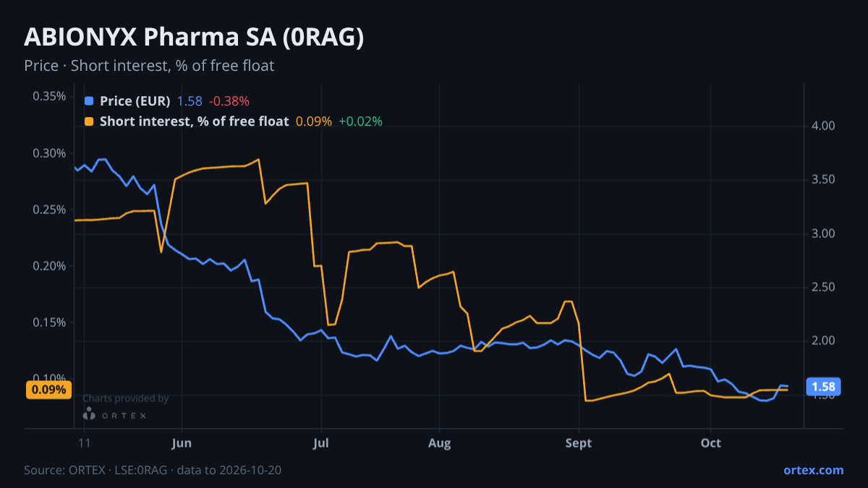Image resolution: width=868 pixels, height=488 pixels.
Task: Click the 4.00 right axis label
Action: (824, 126)
